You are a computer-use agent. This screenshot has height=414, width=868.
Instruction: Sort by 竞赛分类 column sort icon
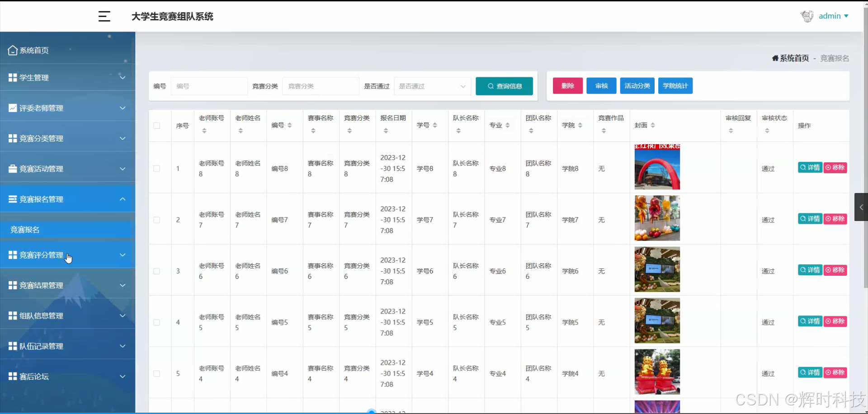point(349,131)
